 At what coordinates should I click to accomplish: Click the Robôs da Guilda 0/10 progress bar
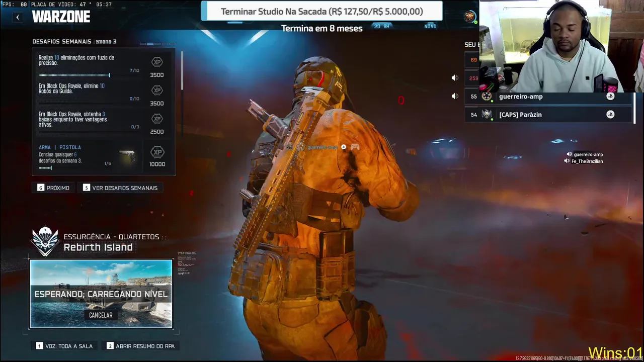pyautogui.click(x=74, y=104)
